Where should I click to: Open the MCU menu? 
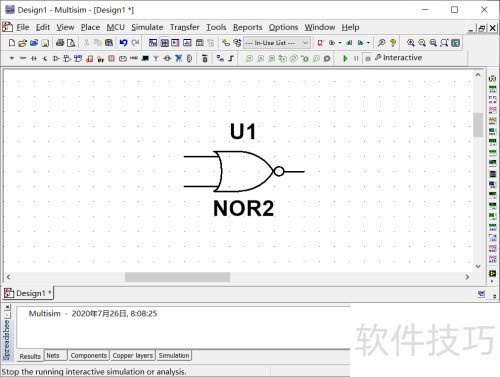115,27
